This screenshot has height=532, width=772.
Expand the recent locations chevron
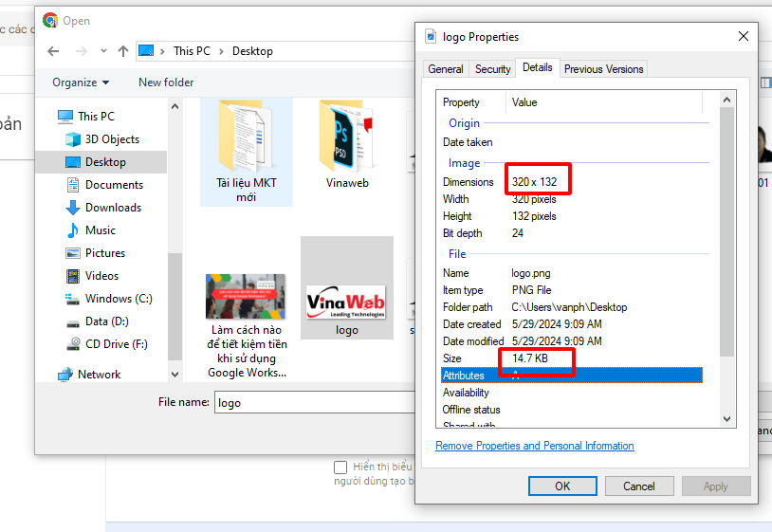click(102, 51)
